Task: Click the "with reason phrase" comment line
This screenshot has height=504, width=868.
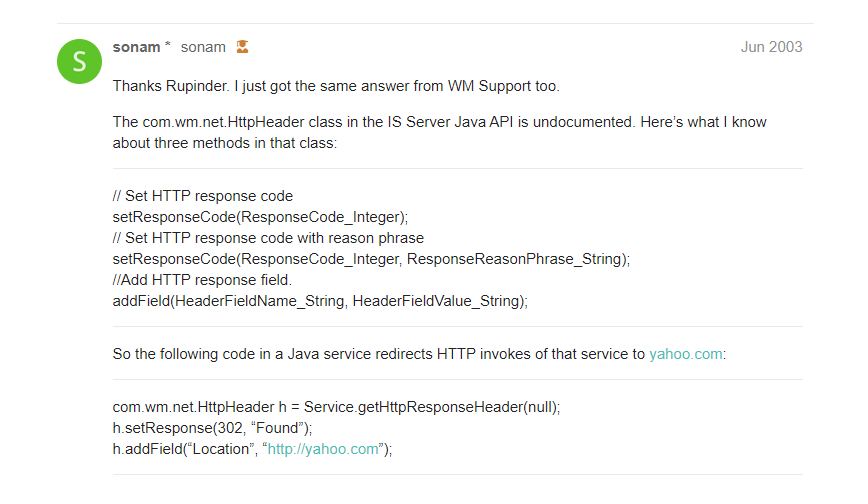Action: (268, 238)
